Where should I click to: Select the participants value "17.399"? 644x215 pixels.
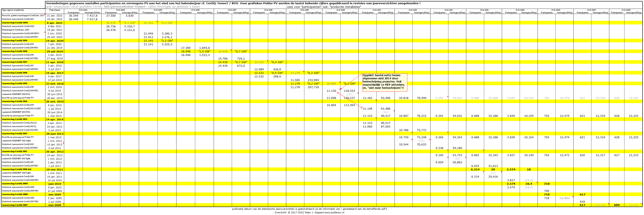tap(186, 48)
